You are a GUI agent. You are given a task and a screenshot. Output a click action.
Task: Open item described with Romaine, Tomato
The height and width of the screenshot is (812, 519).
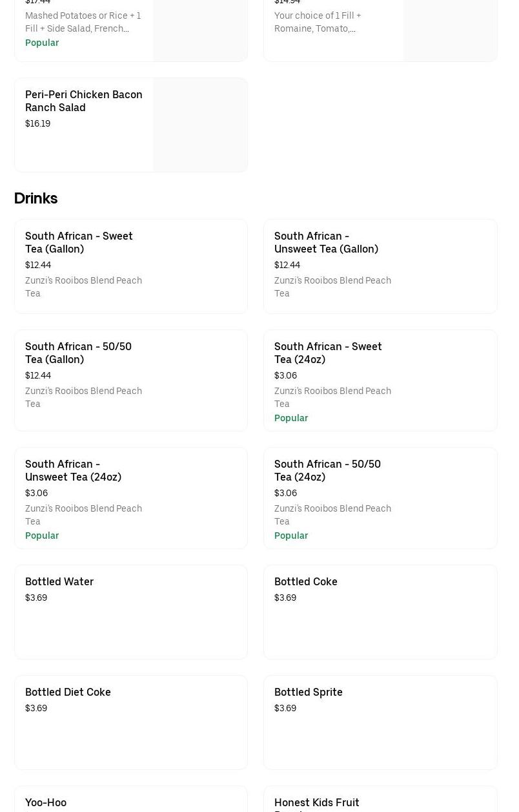pyautogui.click(x=318, y=22)
